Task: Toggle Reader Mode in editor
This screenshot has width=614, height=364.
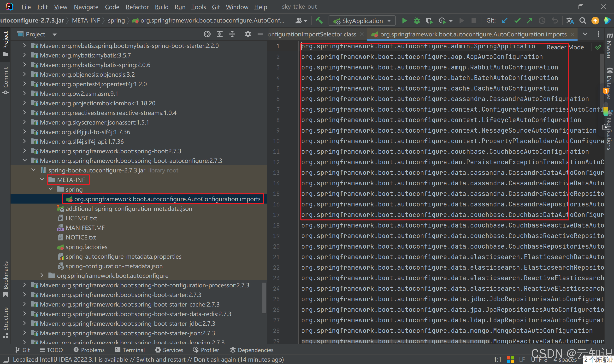Action: coord(565,47)
